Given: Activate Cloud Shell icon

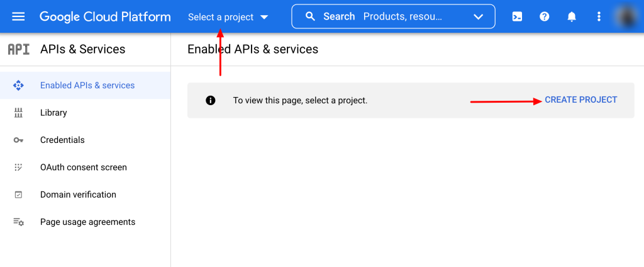Looking at the screenshot, I should click(x=517, y=16).
